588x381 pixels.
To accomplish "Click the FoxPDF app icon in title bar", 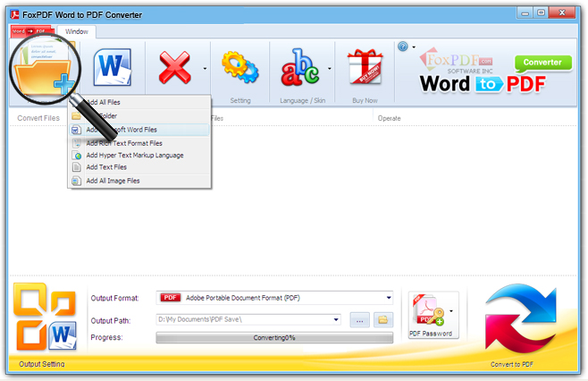I will (x=15, y=14).
